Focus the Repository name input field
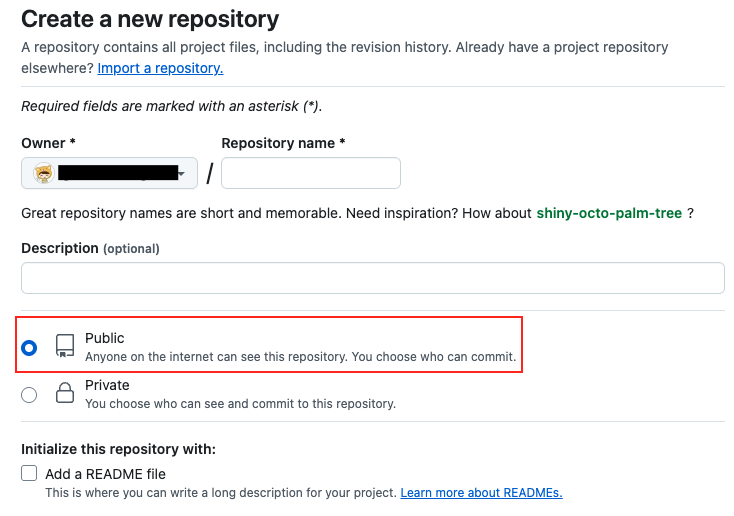This screenshot has width=734, height=516. pyautogui.click(x=310, y=174)
